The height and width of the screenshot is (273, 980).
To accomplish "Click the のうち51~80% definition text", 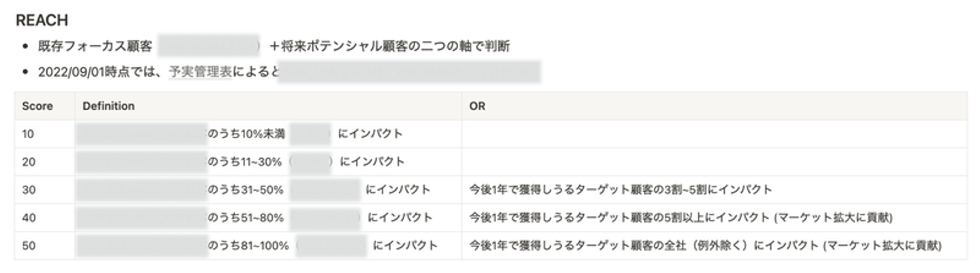I will (246, 218).
